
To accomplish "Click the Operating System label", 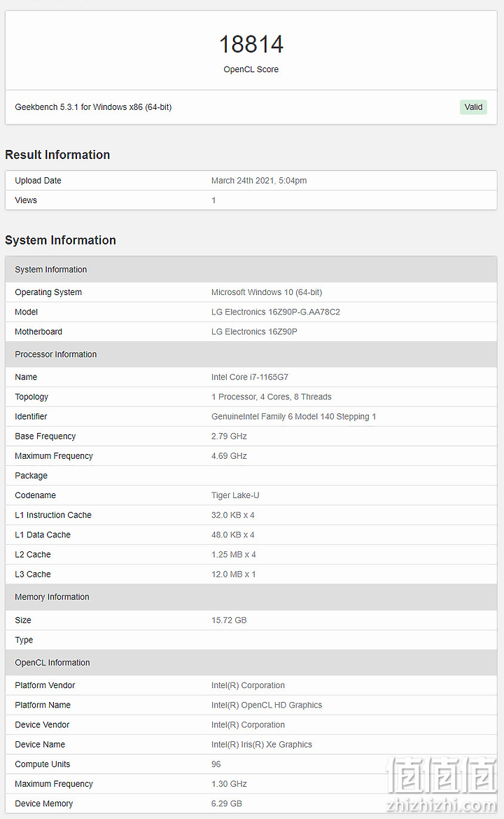I will 48,293.
